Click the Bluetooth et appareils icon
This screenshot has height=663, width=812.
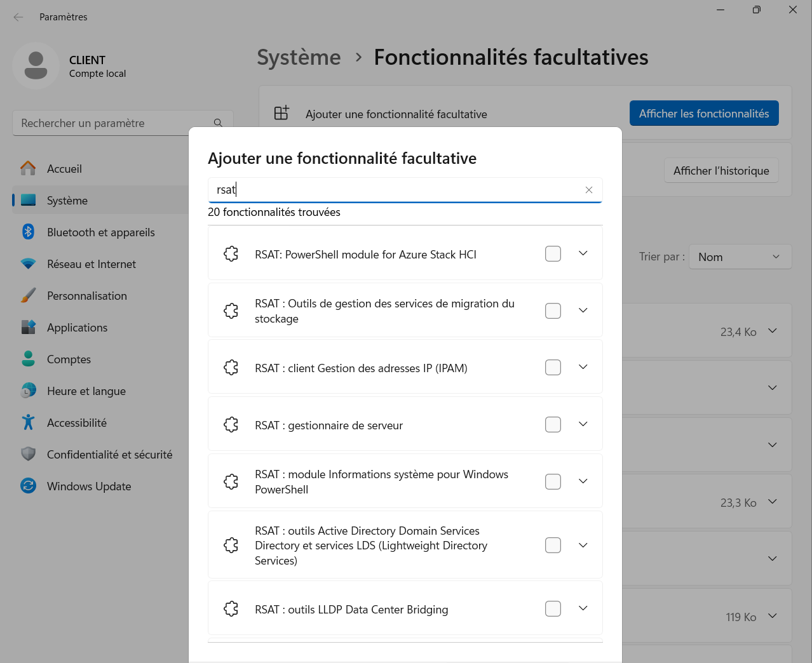pyautogui.click(x=28, y=232)
